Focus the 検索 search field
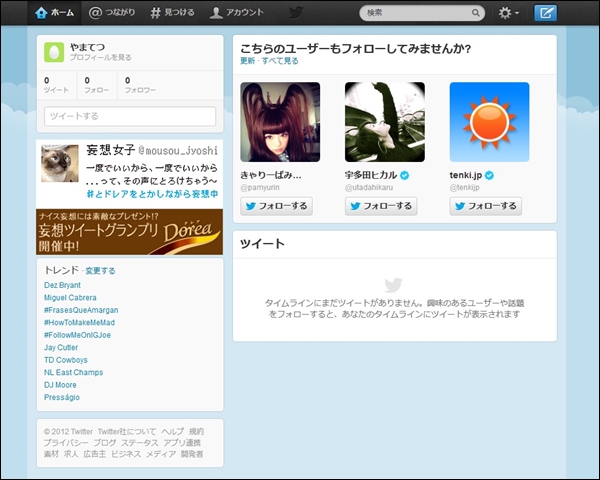600x480 pixels. pyautogui.click(x=422, y=13)
